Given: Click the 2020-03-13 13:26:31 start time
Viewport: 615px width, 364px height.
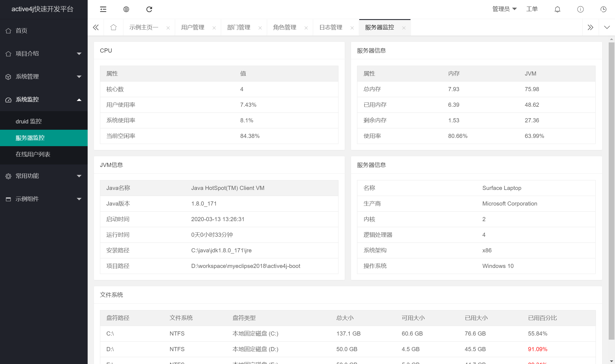Looking at the screenshot, I should pos(218,219).
